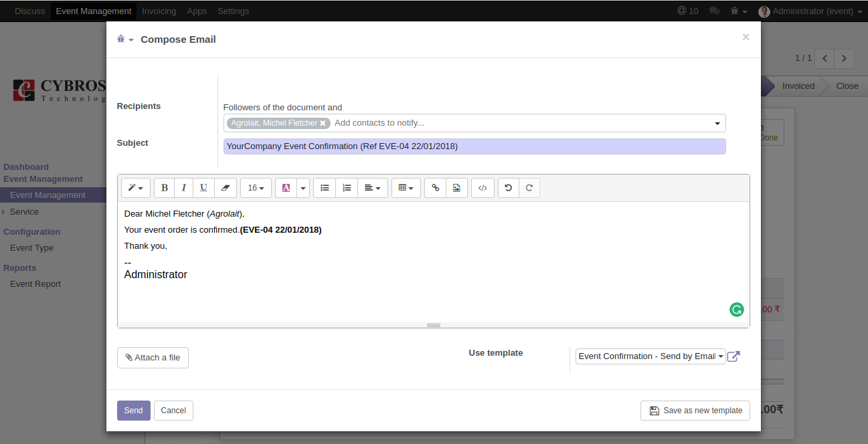Open the Invoicing menu
Screen dimensions: 868x444
coord(159,11)
